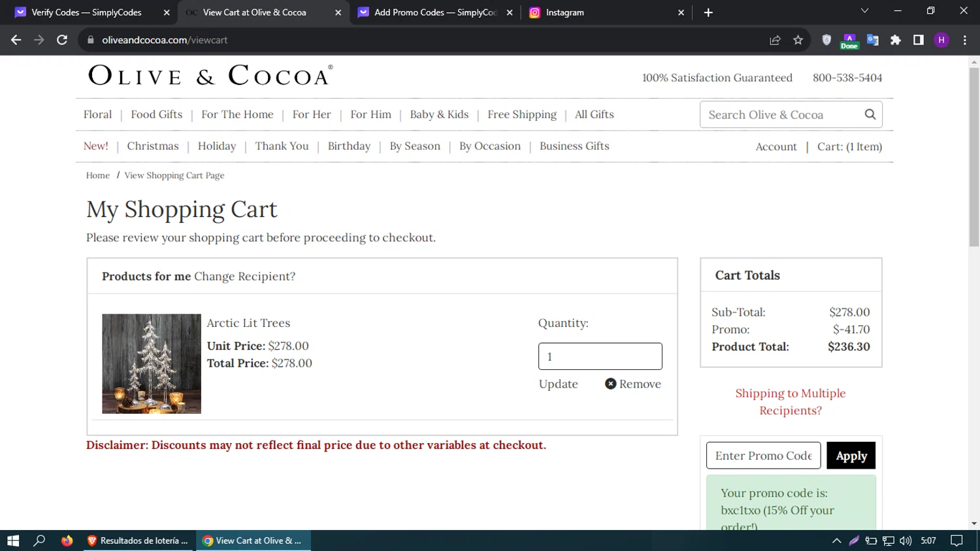980x551 pixels.
Task: Click the volume speaker tray icon
Action: tap(906, 541)
